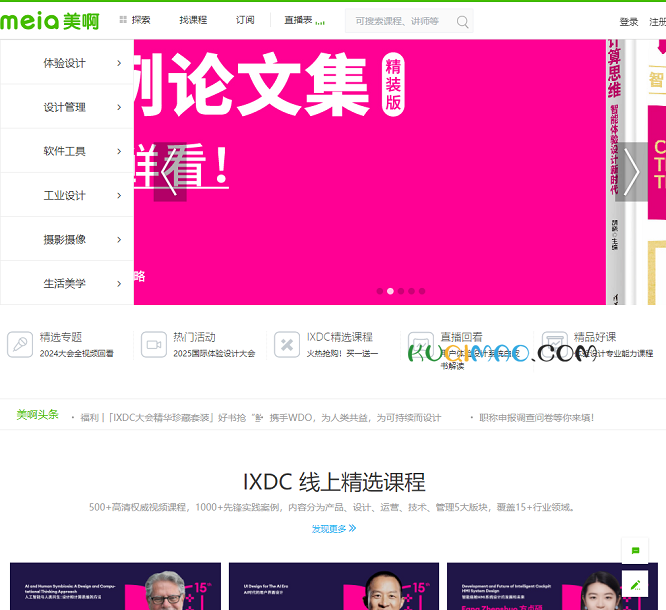Select the fifth carousel dot

[422, 291]
